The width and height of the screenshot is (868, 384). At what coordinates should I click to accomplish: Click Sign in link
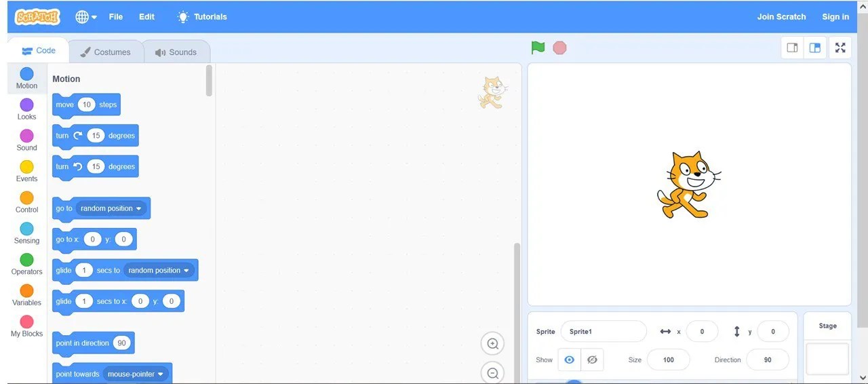(x=835, y=17)
